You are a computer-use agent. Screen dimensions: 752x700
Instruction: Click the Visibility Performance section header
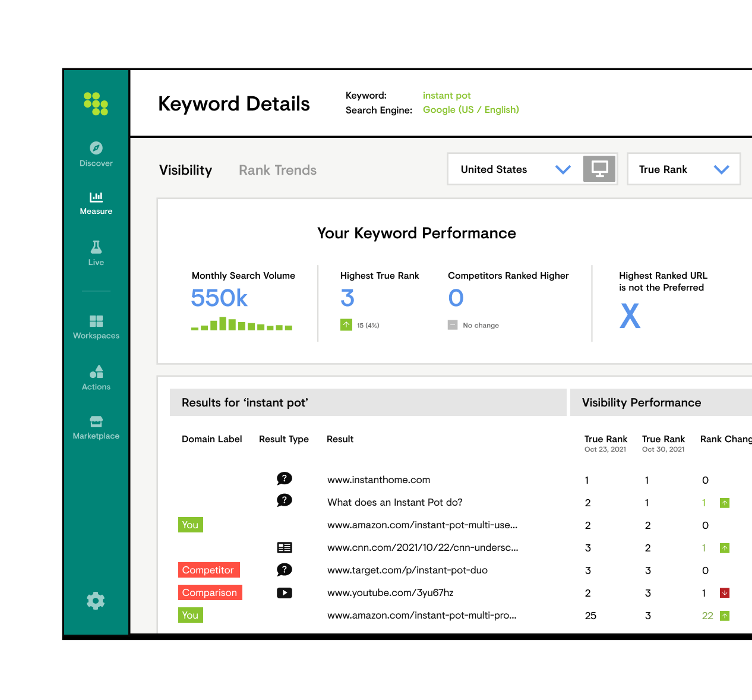(661, 402)
